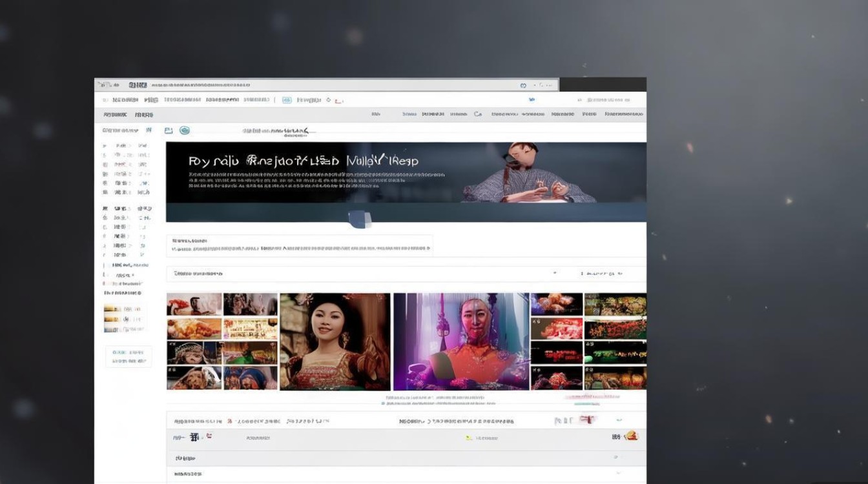Click the outlined box button in the left sidebar
The width and height of the screenshot is (868, 484).
click(x=129, y=357)
